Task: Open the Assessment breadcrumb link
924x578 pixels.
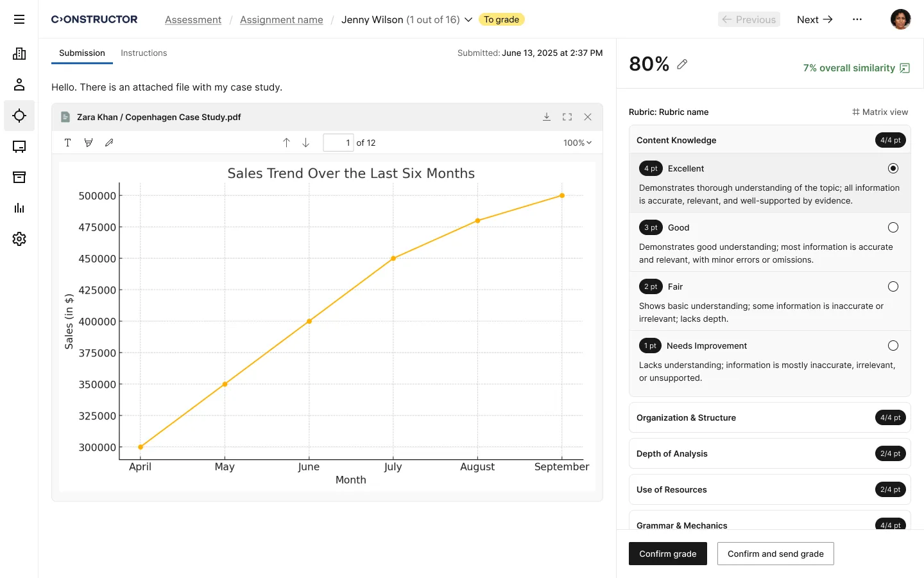Action: pos(193,19)
